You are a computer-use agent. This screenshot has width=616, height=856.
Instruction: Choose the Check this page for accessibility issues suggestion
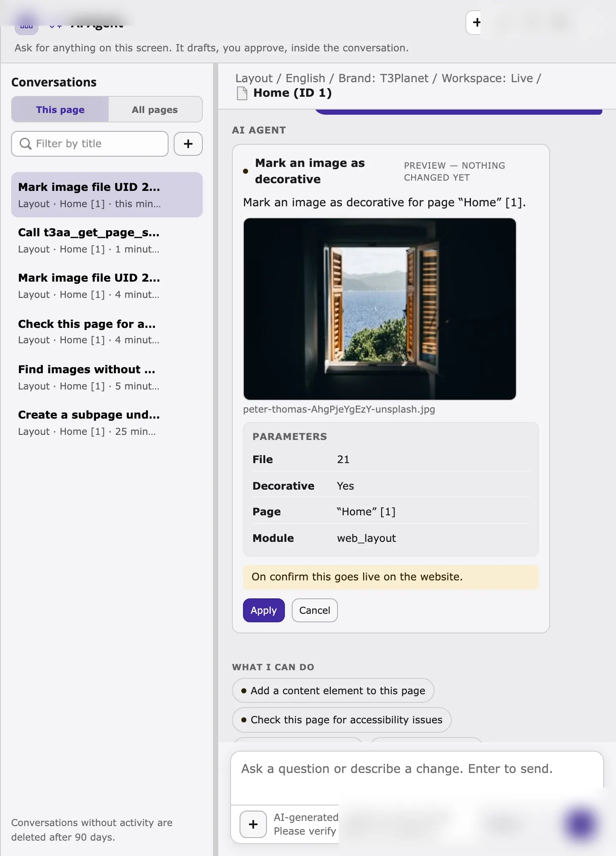click(x=342, y=720)
